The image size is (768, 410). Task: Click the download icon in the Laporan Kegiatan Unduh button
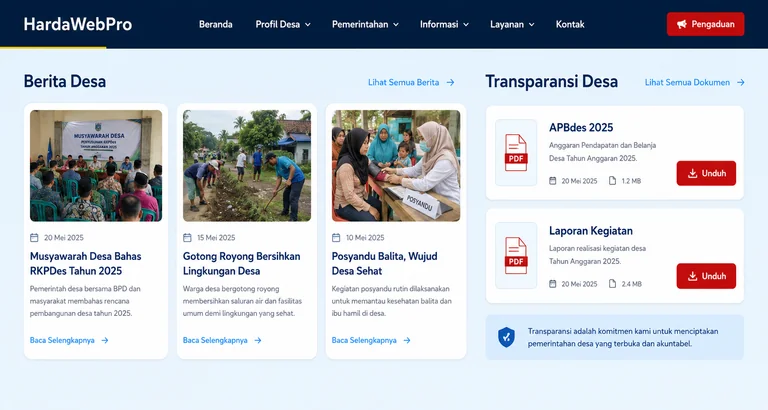[693, 276]
